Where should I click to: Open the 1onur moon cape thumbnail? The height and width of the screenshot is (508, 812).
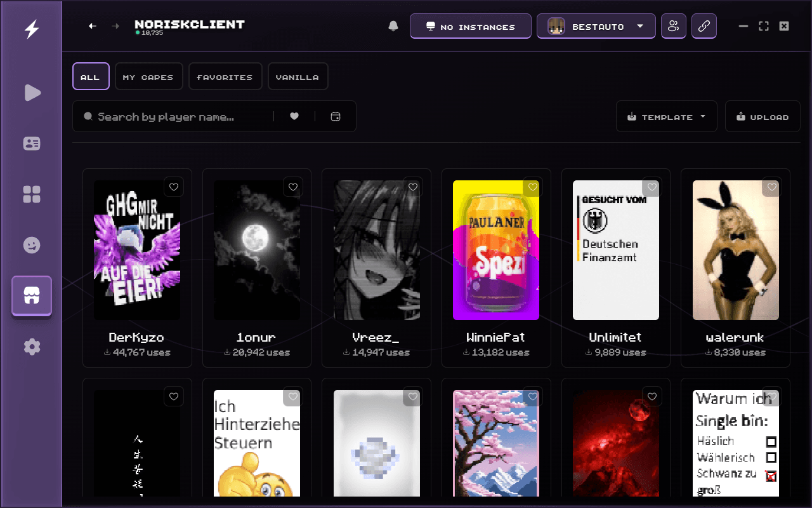pyautogui.click(x=257, y=250)
